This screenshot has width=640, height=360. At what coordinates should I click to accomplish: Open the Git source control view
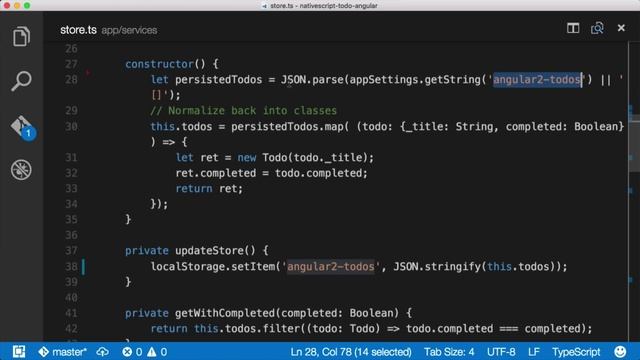(22, 127)
